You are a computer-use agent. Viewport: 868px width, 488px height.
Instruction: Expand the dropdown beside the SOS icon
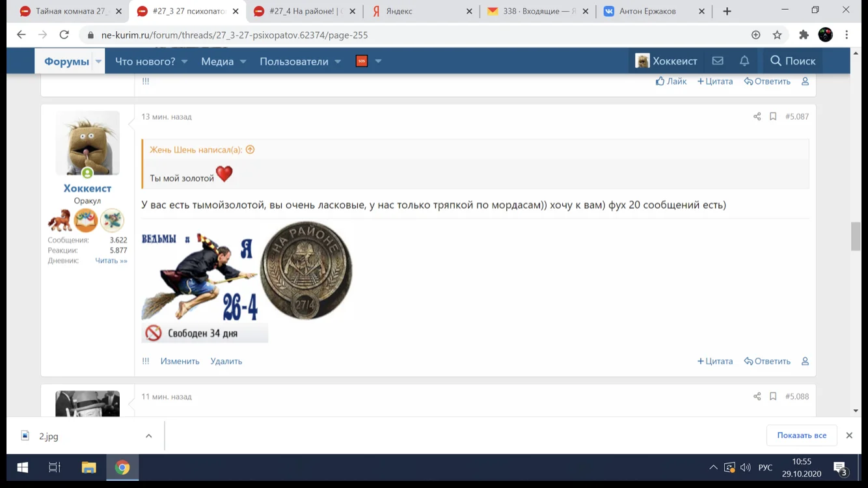pos(378,61)
